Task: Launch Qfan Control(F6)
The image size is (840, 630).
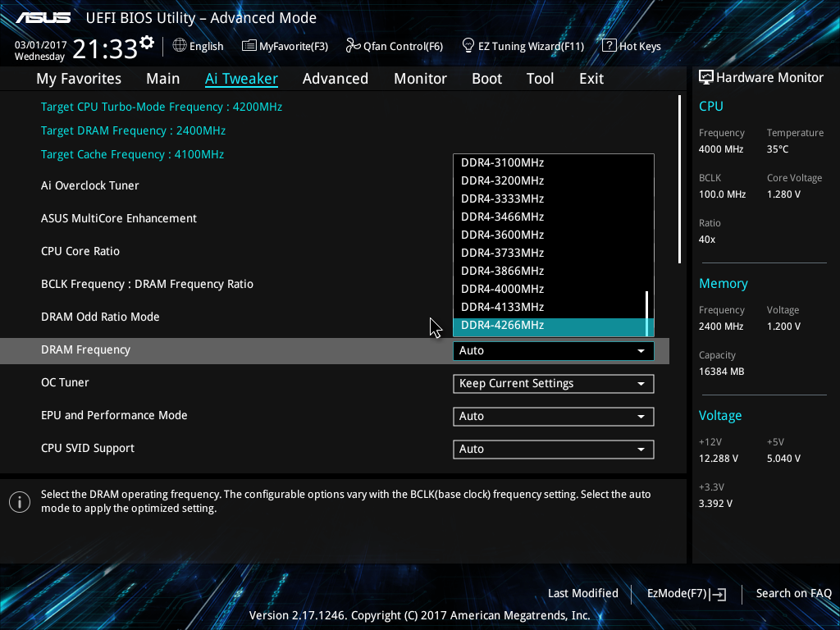Action: pyautogui.click(x=395, y=46)
